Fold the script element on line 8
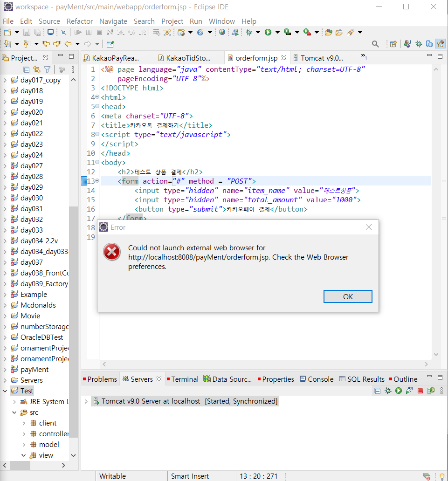This screenshot has width=448, height=481. click(x=97, y=134)
